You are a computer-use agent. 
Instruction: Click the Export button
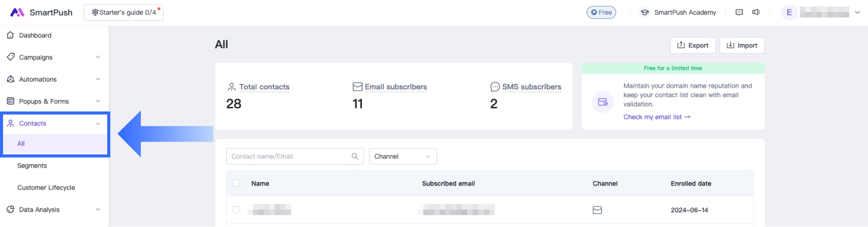tap(692, 46)
